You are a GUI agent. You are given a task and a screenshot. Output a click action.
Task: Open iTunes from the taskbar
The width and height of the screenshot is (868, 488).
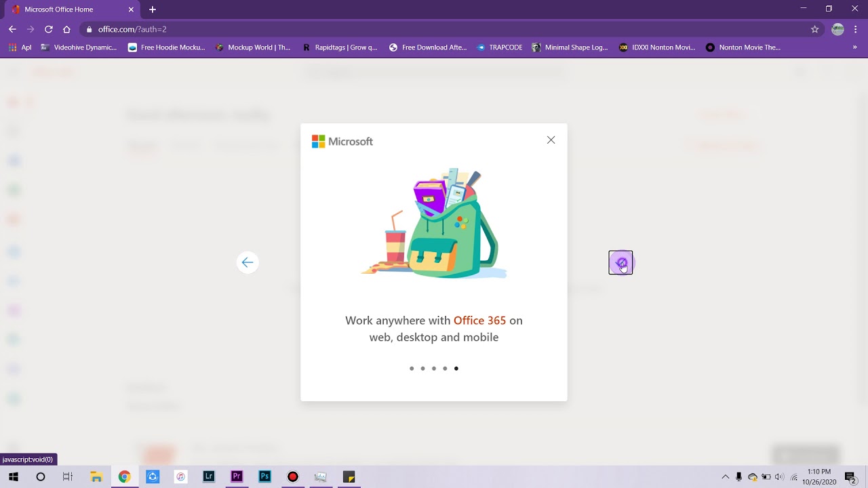[x=180, y=476]
